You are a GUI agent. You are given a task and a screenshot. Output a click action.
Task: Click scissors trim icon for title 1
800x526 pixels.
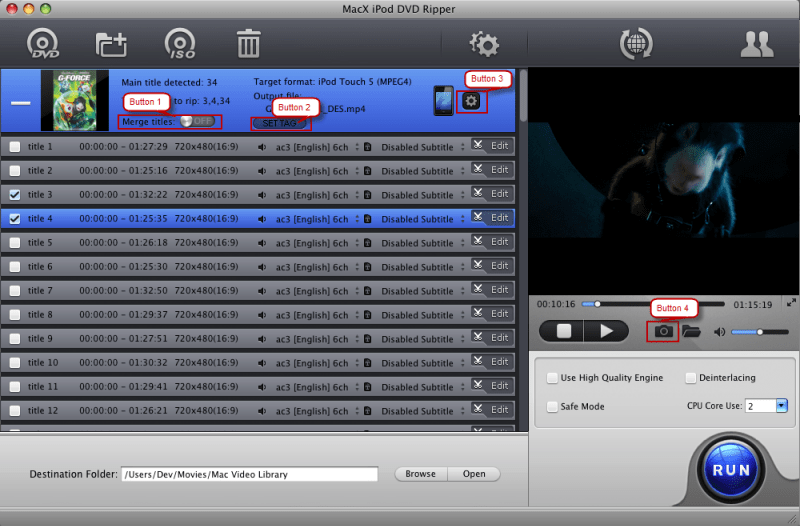point(478,145)
